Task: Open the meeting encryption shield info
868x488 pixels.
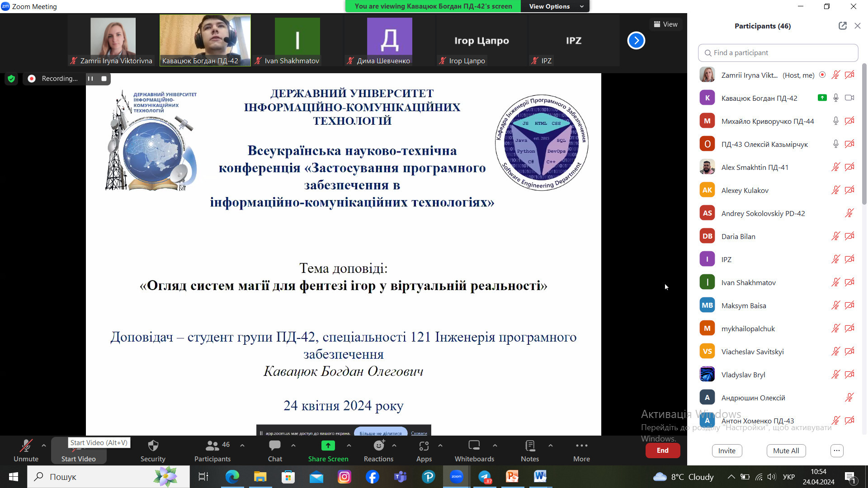Action: pyautogui.click(x=11, y=79)
